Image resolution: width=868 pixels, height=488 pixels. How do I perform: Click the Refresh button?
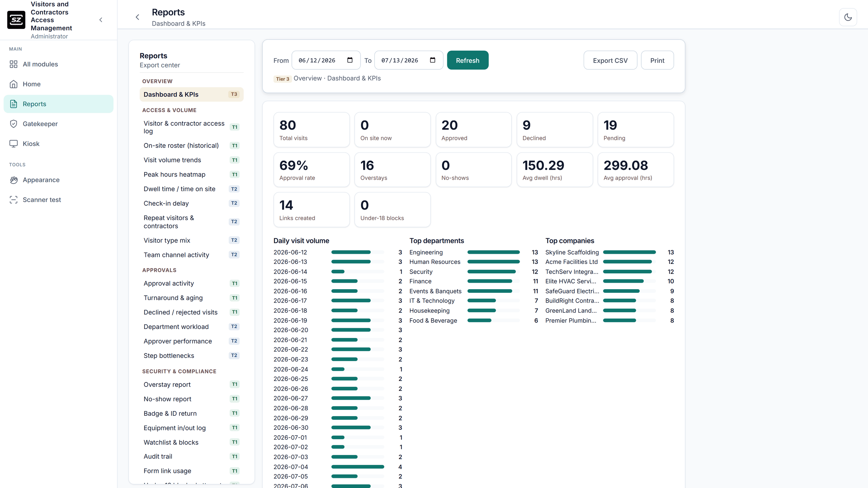tap(468, 60)
